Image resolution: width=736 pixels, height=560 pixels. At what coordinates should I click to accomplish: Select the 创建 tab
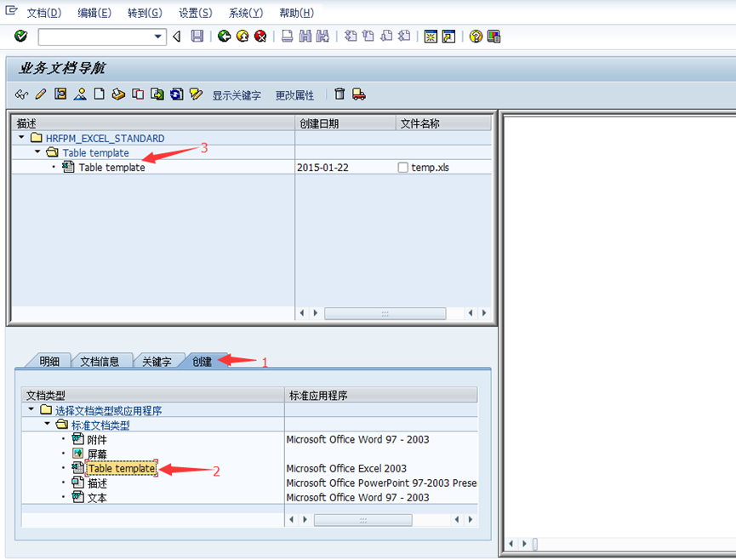(203, 361)
